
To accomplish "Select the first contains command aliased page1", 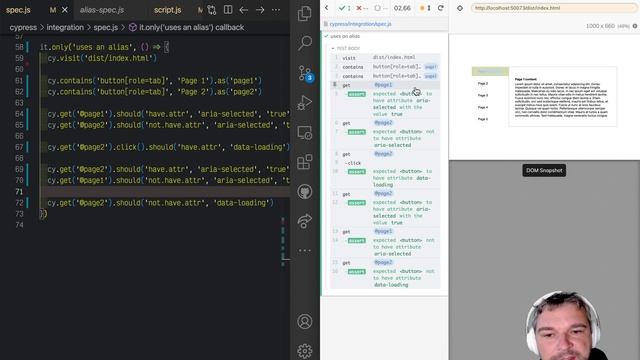I will click(x=385, y=67).
